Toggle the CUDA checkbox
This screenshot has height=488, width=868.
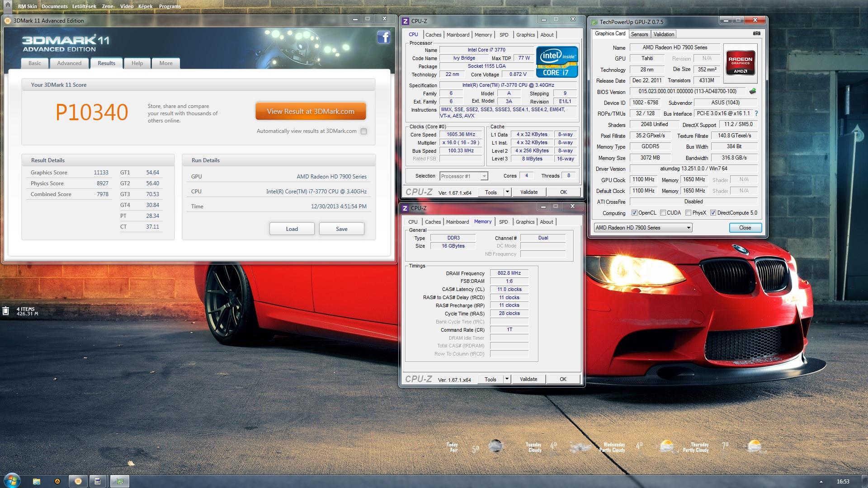tap(663, 213)
